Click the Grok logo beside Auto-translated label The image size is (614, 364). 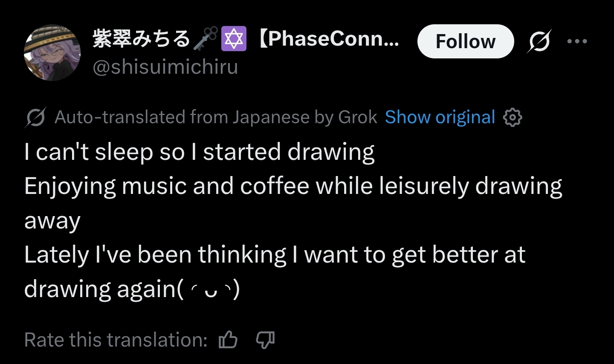tap(35, 117)
